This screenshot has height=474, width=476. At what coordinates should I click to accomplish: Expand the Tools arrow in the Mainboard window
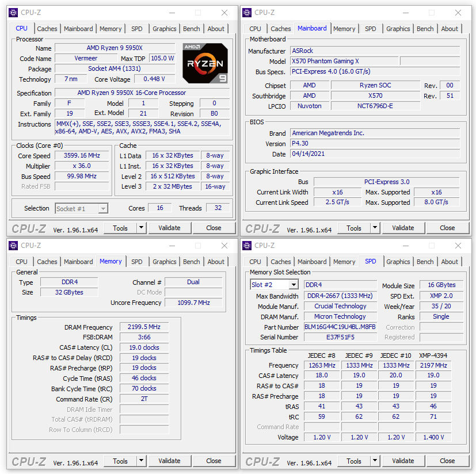pyautogui.click(x=375, y=228)
